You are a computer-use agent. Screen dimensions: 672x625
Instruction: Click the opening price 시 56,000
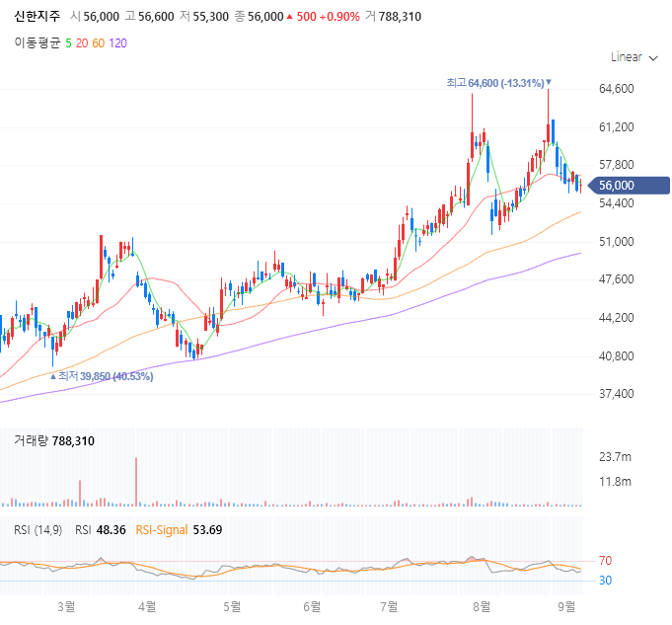click(x=95, y=17)
